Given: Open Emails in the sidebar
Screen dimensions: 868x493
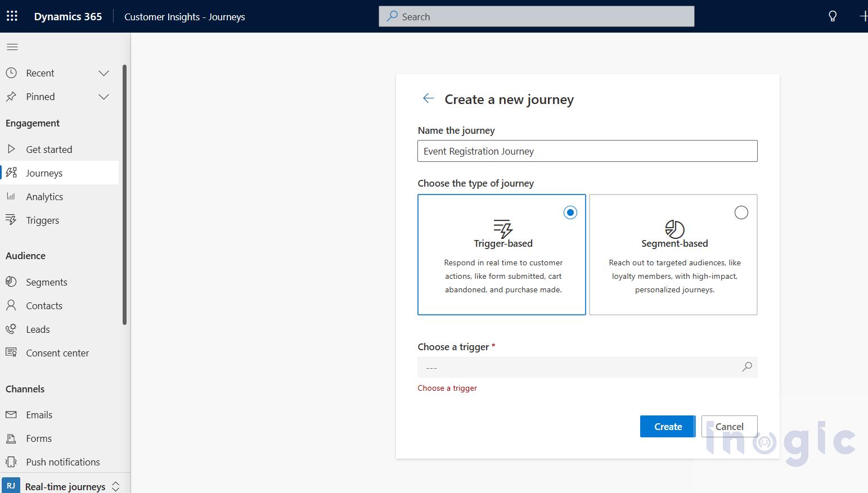Looking at the screenshot, I should (x=60, y=414).
